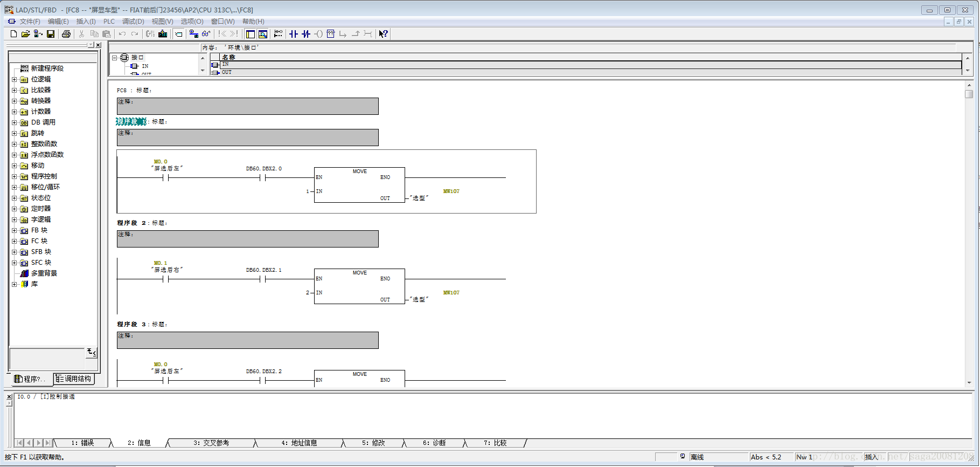Image resolution: width=980 pixels, height=467 pixels.
Task: Select the 7: 比较 output tab
Action: 495,443
